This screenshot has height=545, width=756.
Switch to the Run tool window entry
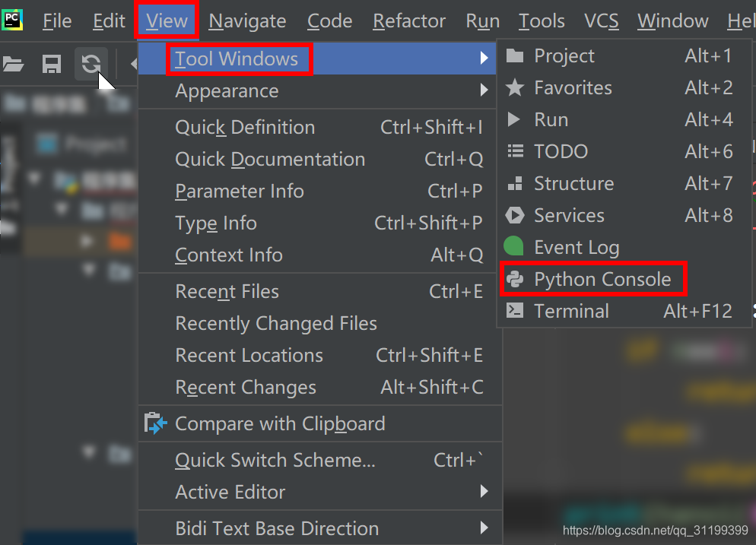pyautogui.click(x=551, y=119)
